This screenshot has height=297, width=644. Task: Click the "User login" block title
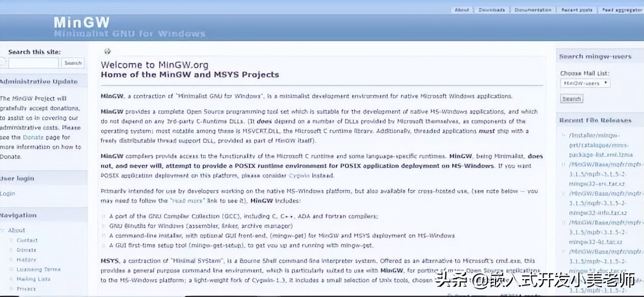tap(17, 178)
